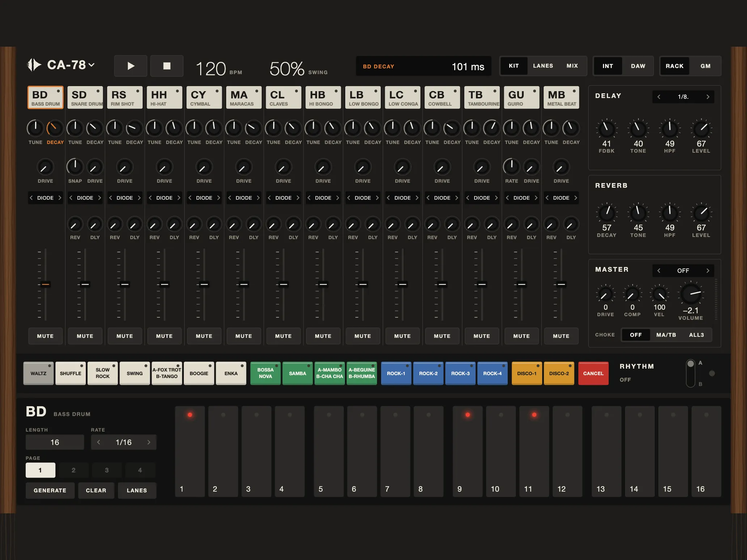Click next arrow on BD DIODE selector

click(60, 198)
